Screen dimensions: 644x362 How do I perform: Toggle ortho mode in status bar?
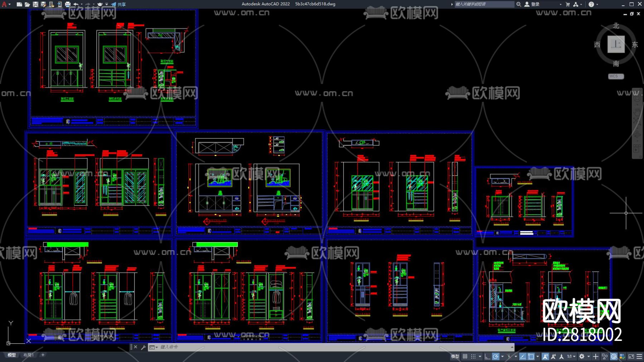[487, 356]
